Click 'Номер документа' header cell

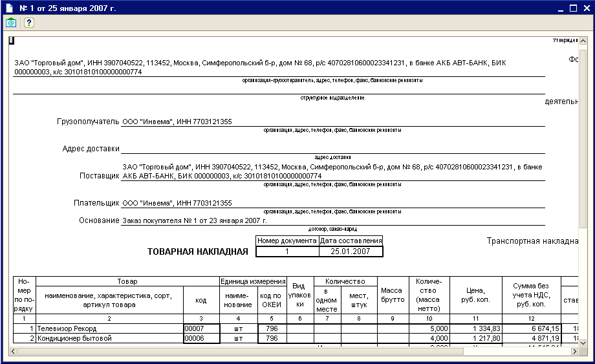[x=287, y=241]
